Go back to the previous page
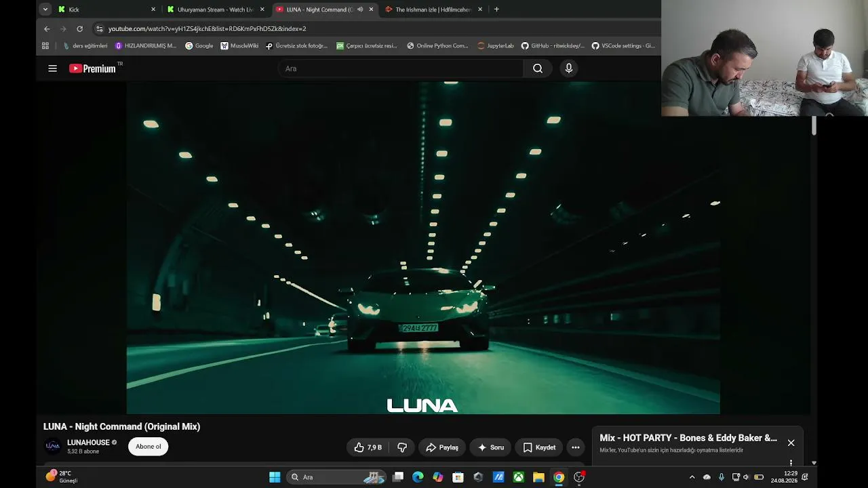 (x=47, y=28)
